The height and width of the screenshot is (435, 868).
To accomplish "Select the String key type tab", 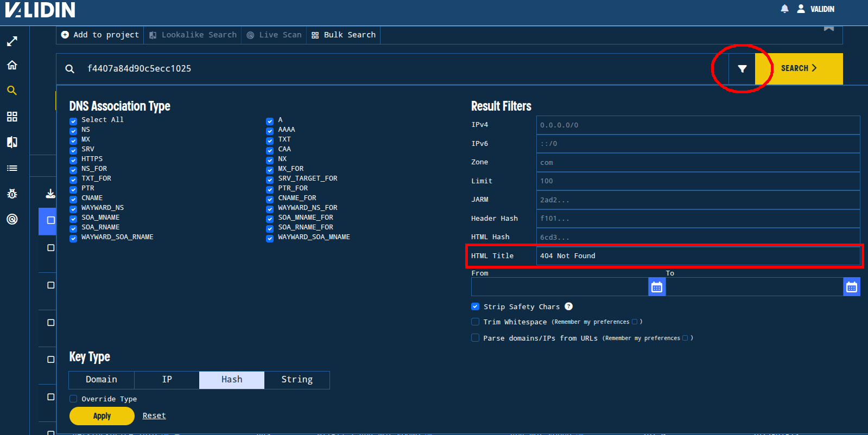I will pos(297,380).
